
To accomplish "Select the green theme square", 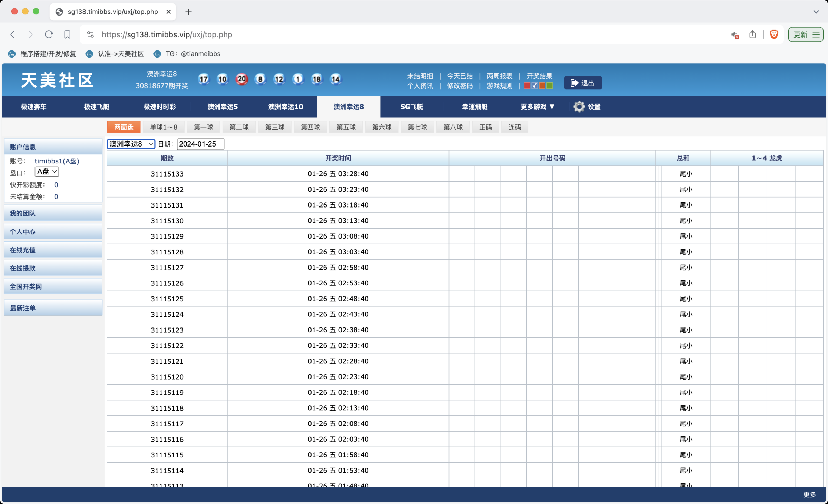I will tap(550, 86).
